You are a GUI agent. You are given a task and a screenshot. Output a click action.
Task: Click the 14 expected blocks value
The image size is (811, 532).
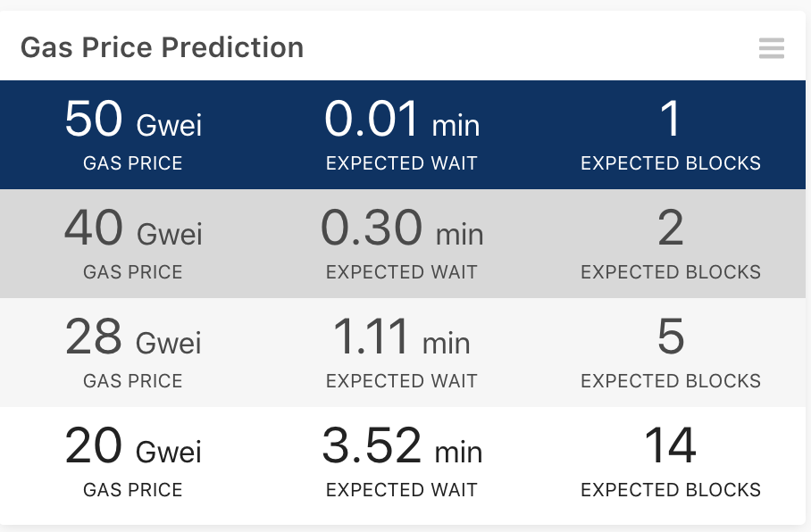tap(670, 445)
